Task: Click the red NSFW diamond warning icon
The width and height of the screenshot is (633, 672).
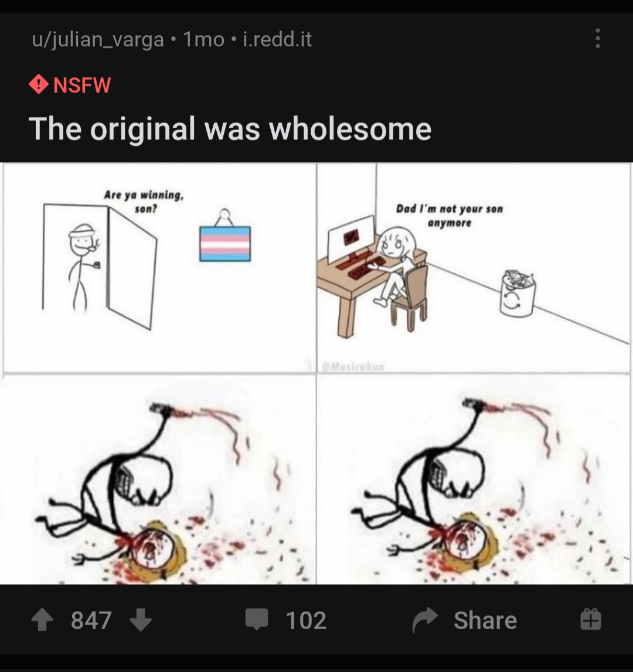Action: [x=39, y=84]
